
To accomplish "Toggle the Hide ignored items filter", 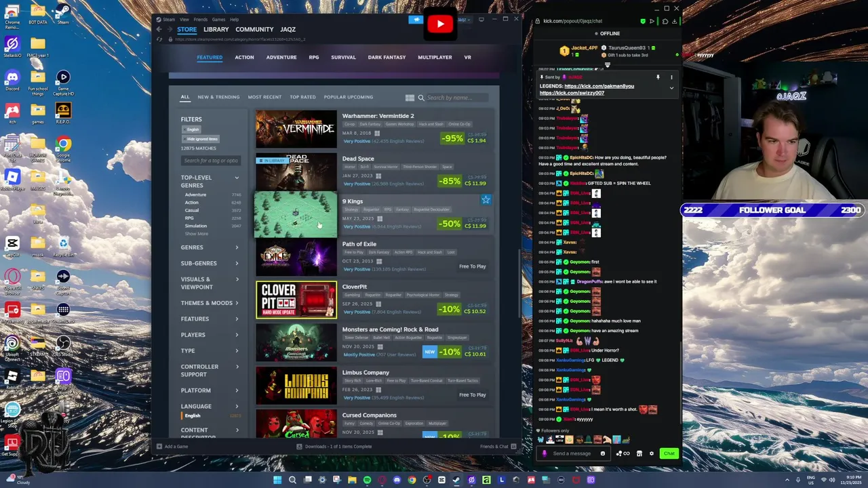I will click(x=201, y=139).
